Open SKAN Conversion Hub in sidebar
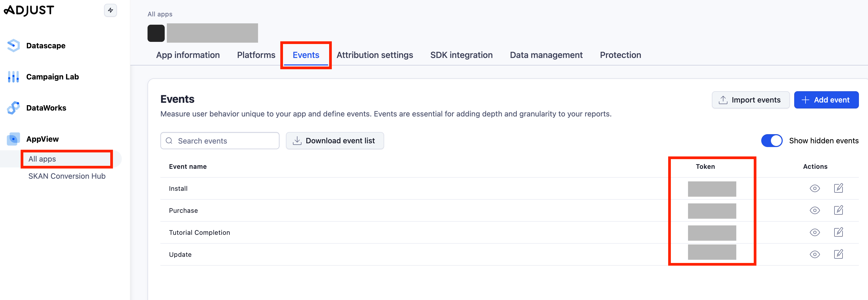Screen dimensions: 868x300 [x=67, y=176]
